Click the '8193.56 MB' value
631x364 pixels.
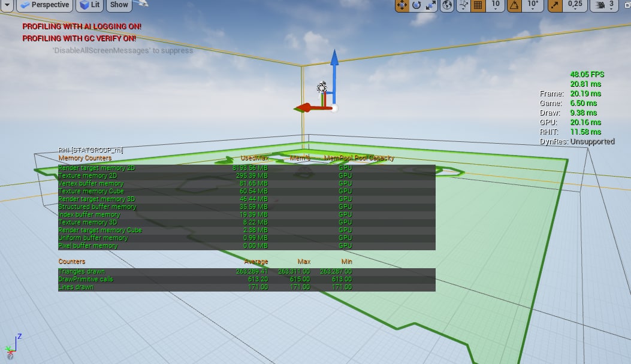(250, 168)
